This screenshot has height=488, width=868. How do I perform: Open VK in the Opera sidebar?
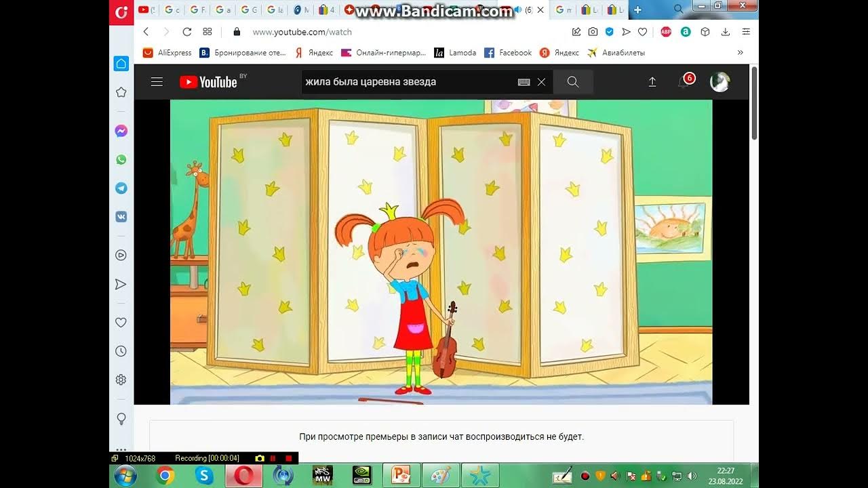121,217
